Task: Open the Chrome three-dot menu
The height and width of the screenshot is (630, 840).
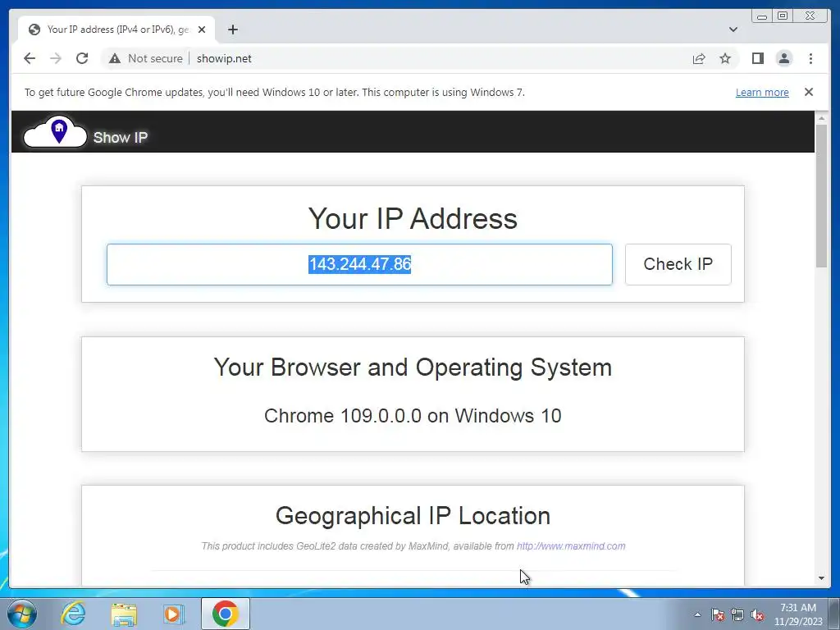Action: pyautogui.click(x=810, y=58)
